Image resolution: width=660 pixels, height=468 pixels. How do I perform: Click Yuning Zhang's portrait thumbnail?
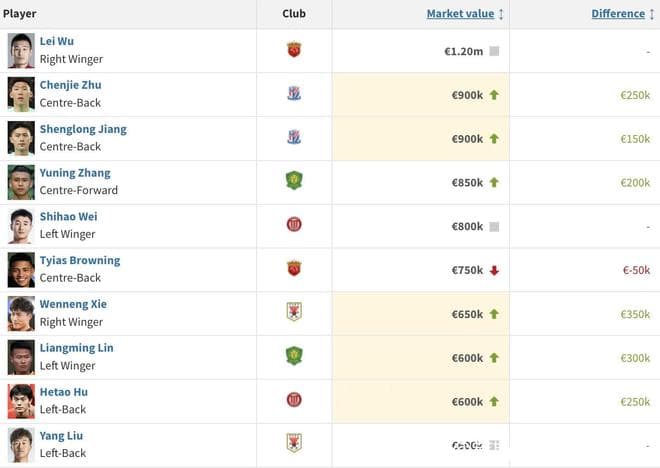21,183
